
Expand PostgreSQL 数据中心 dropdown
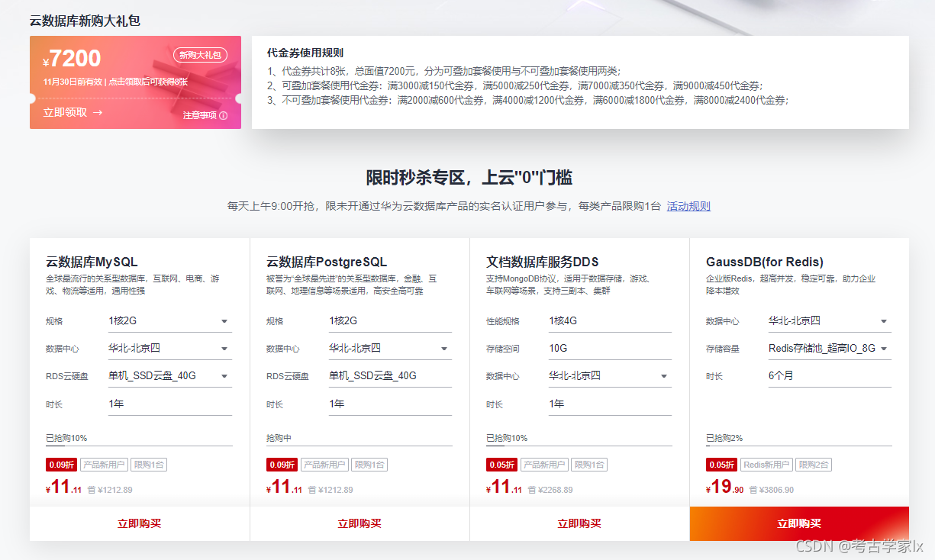coord(390,349)
